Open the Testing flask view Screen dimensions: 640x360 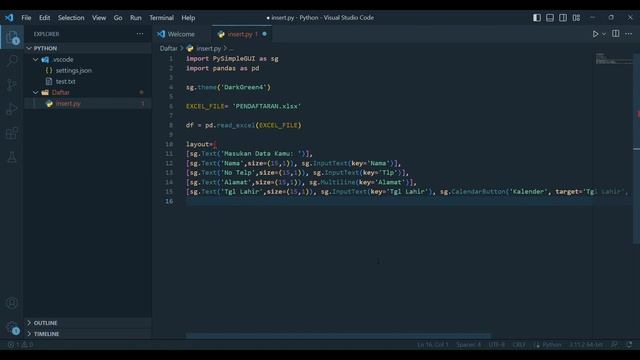(x=12, y=157)
